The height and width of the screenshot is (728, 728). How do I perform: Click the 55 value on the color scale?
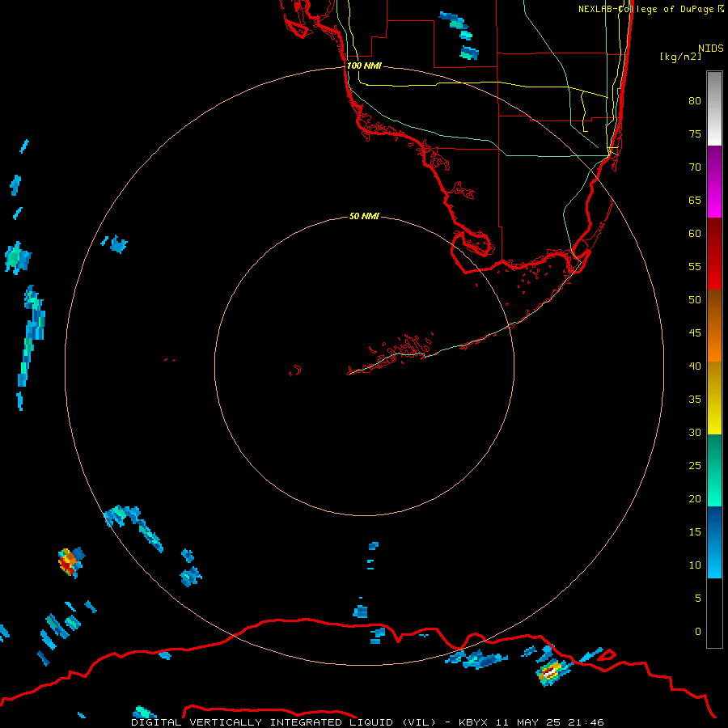(695, 266)
